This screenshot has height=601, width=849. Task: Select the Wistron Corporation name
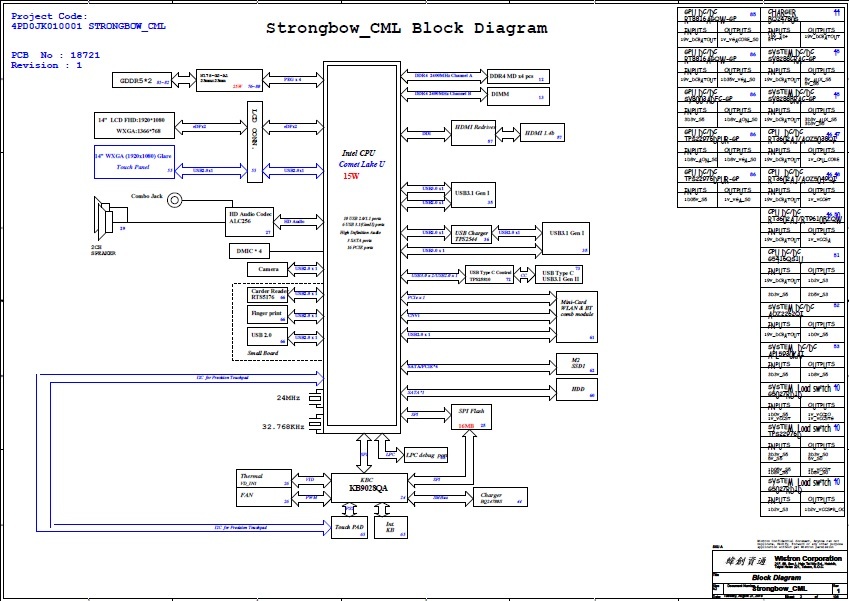pyautogui.click(x=808, y=559)
